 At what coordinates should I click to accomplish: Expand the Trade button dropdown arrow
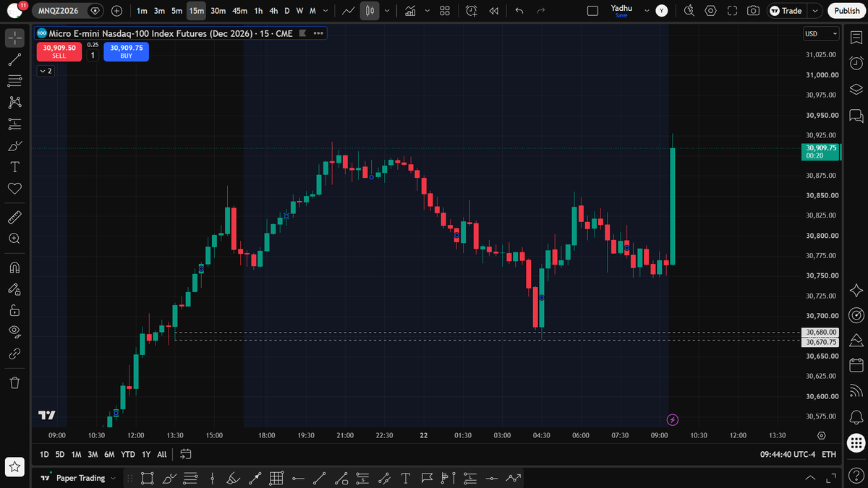pos(816,11)
